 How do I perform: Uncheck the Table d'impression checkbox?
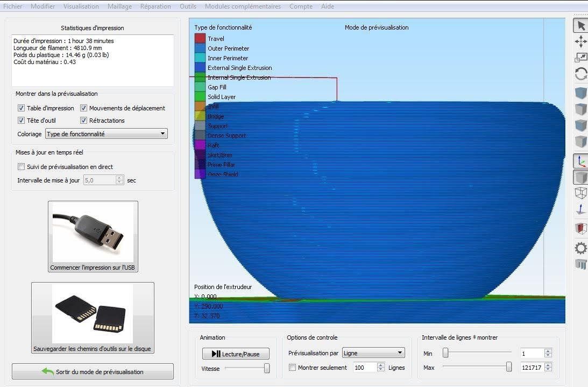click(x=22, y=108)
